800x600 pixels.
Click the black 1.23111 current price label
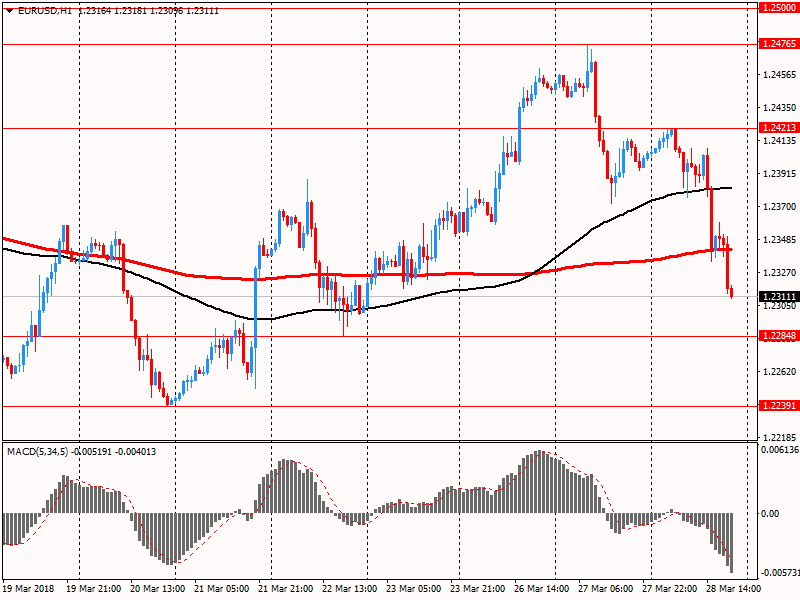point(779,297)
